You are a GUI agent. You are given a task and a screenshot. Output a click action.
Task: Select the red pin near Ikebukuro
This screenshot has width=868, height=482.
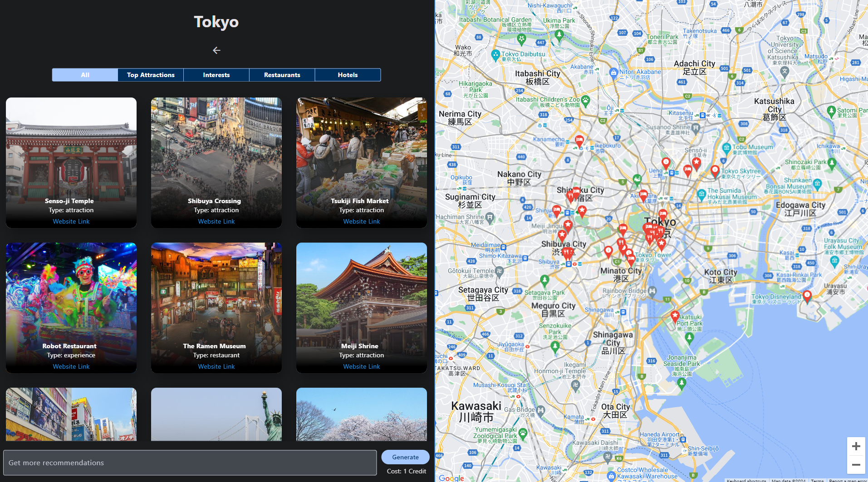coord(579,141)
